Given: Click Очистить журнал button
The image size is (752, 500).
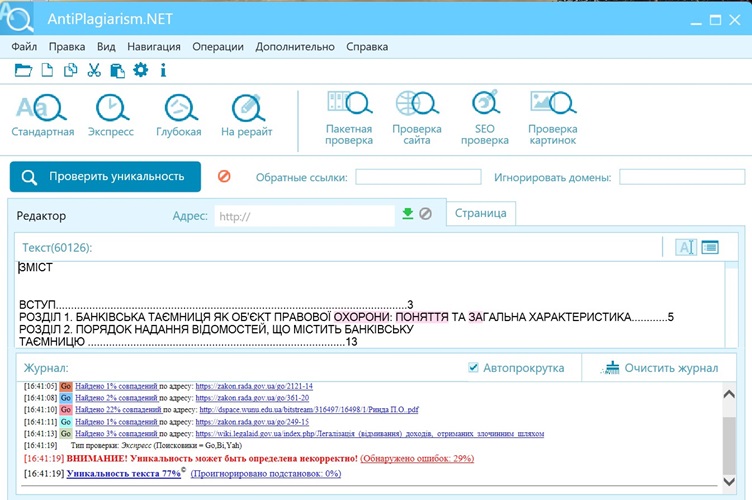Looking at the screenshot, I should tap(659, 368).
